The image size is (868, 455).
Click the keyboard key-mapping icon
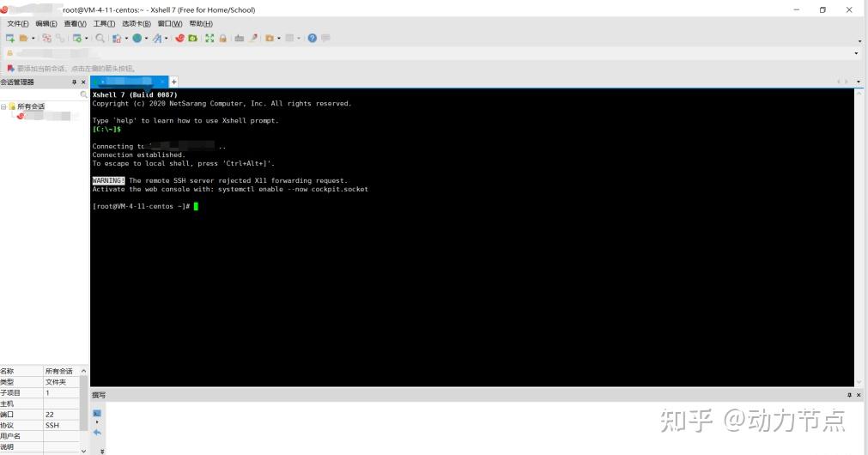(x=240, y=38)
